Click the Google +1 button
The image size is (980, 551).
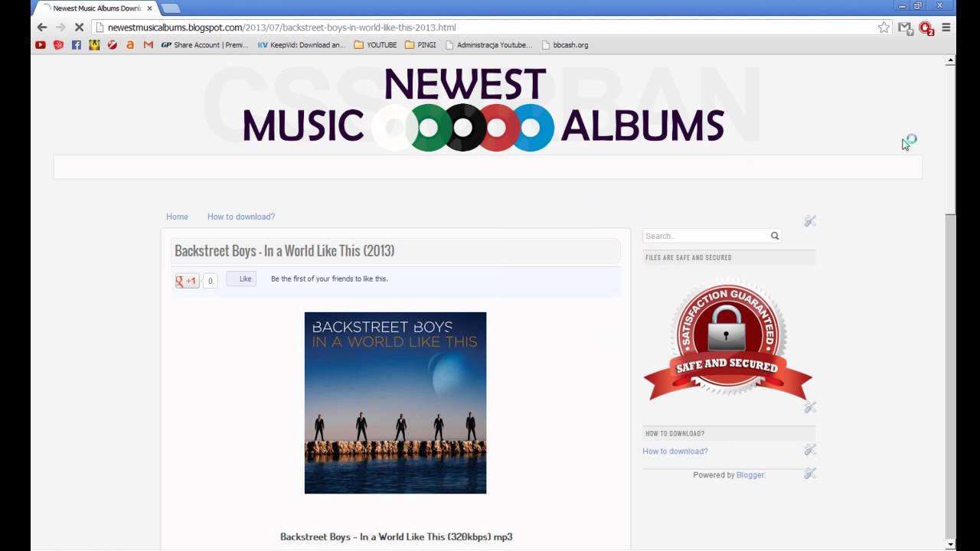point(186,281)
